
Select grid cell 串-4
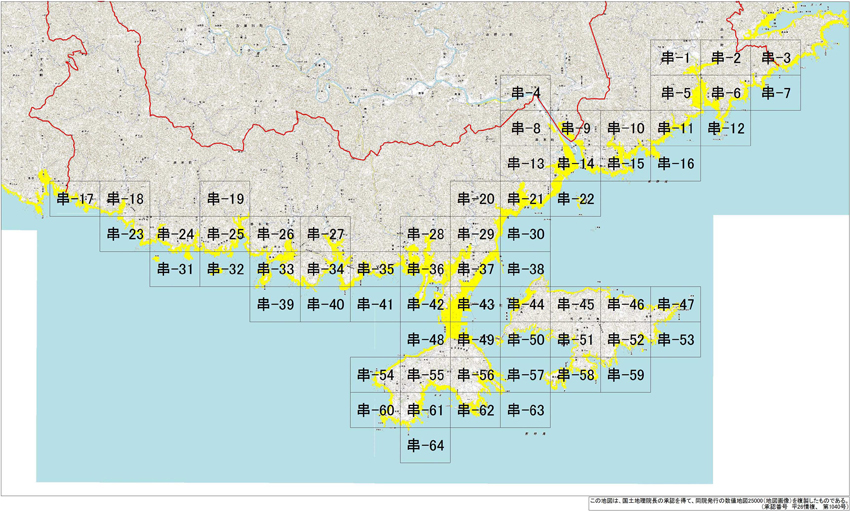point(525,93)
